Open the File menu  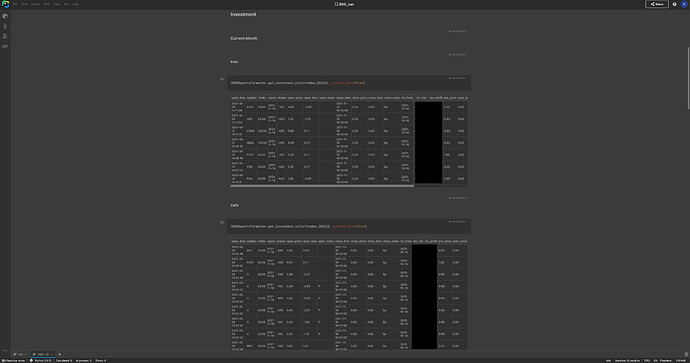15,4
